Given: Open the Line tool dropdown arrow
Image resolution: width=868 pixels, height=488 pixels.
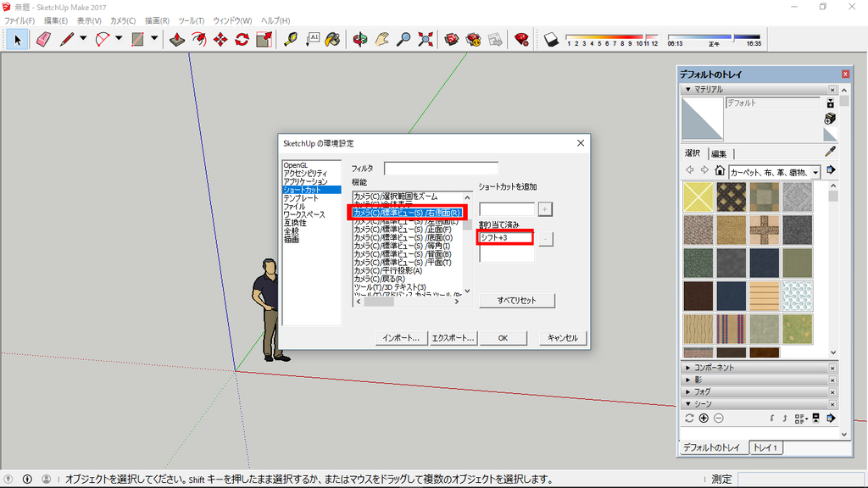Looking at the screenshot, I should point(83,40).
